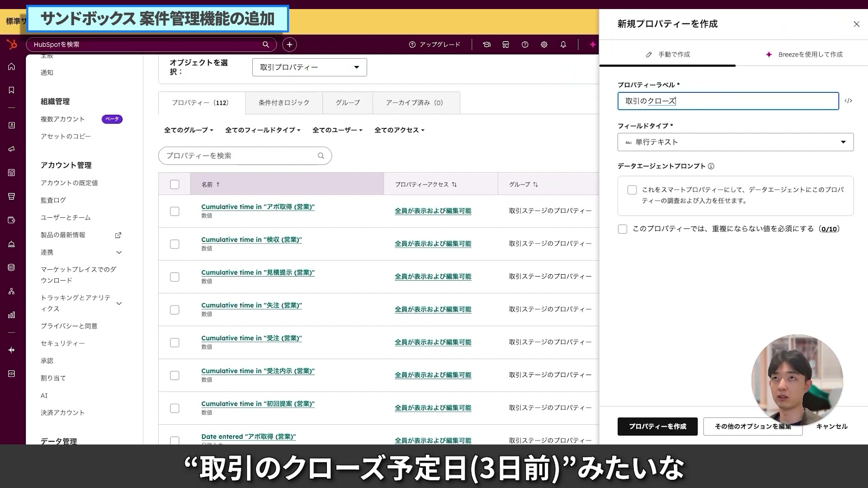Open the オブジェクトを選択 dropdown showing 取引プロパティー

click(309, 67)
